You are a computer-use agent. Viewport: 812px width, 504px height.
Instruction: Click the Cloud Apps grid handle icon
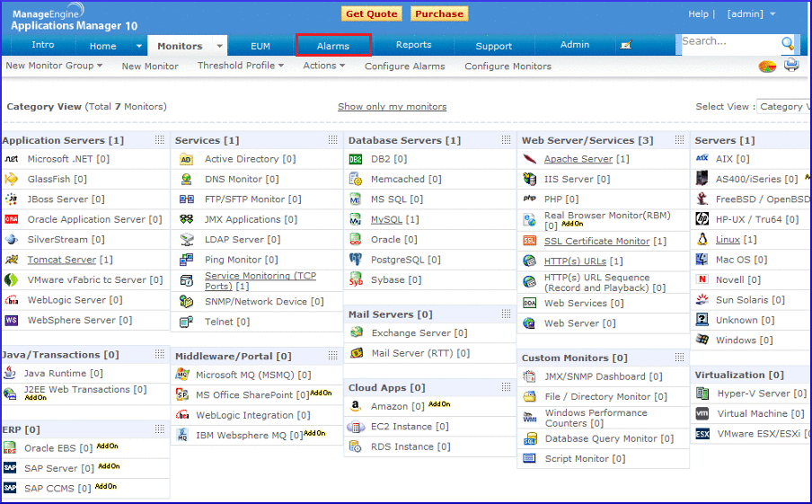pos(506,387)
